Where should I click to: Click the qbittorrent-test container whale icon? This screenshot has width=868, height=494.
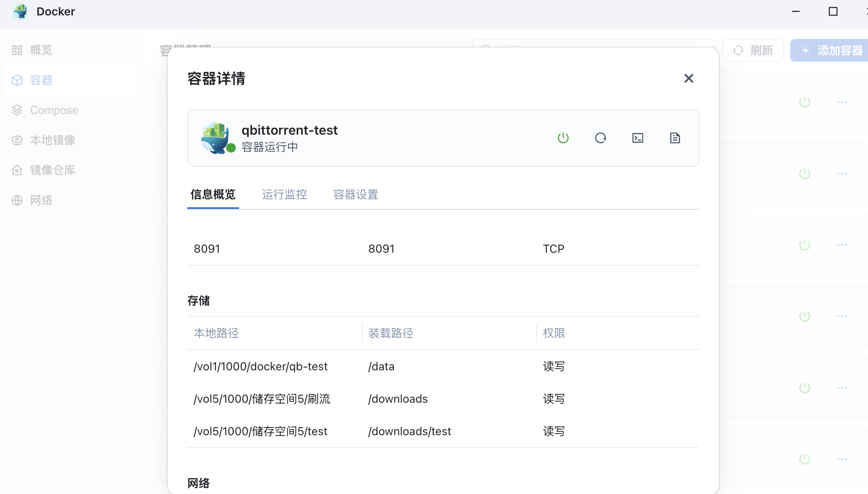pyautogui.click(x=216, y=138)
